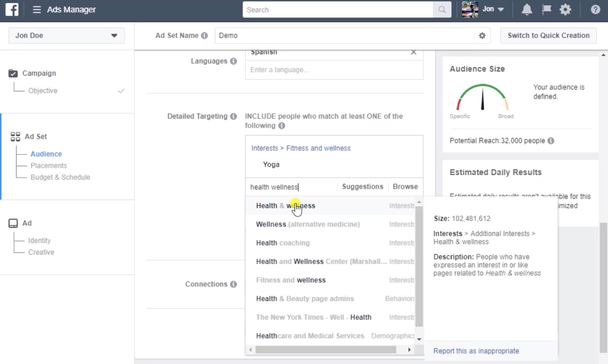Open the notifications bell
The image size is (608, 364).
point(527,9)
